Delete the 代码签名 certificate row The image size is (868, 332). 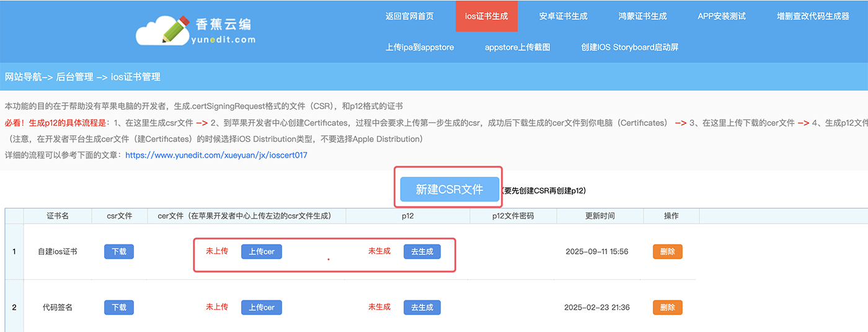(667, 307)
